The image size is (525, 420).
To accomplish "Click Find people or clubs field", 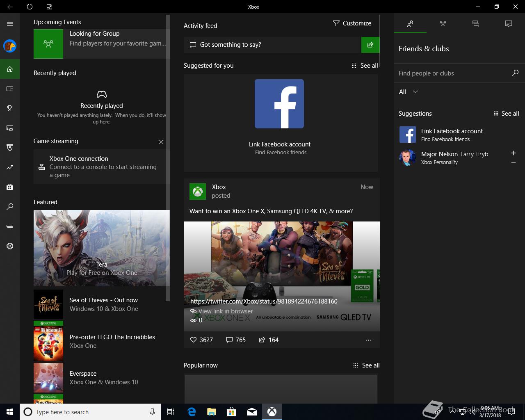I will click(x=459, y=73).
